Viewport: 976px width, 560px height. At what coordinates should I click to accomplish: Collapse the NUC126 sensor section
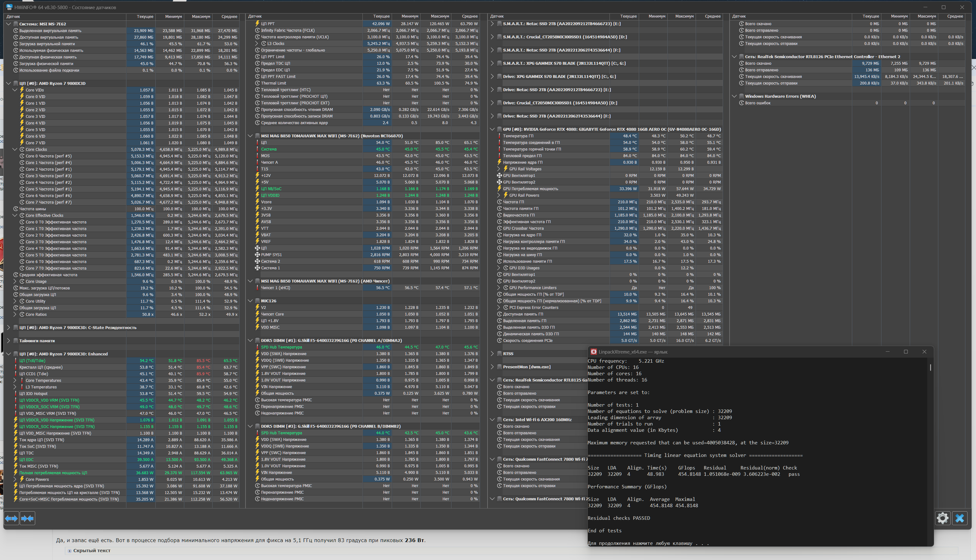click(250, 301)
